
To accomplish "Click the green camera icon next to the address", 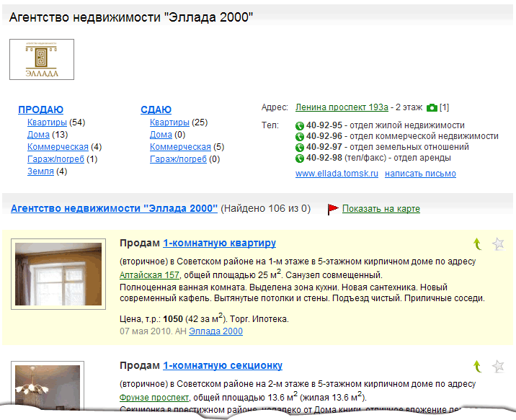I will coord(432,108).
